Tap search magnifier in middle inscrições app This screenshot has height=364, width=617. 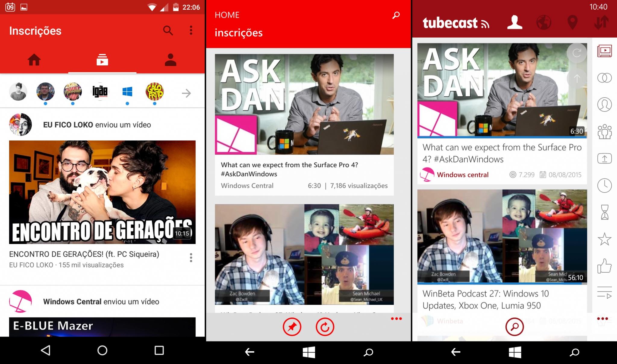click(x=396, y=15)
